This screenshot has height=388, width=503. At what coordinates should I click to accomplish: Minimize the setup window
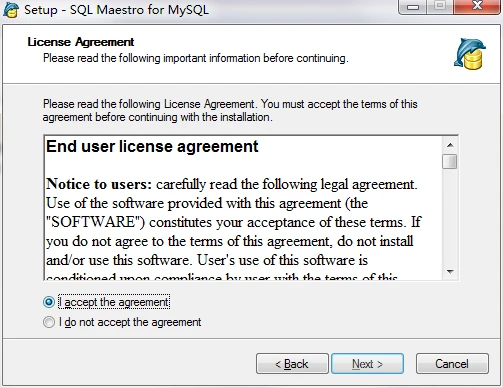pyautogui.click(x=413, y=7)
